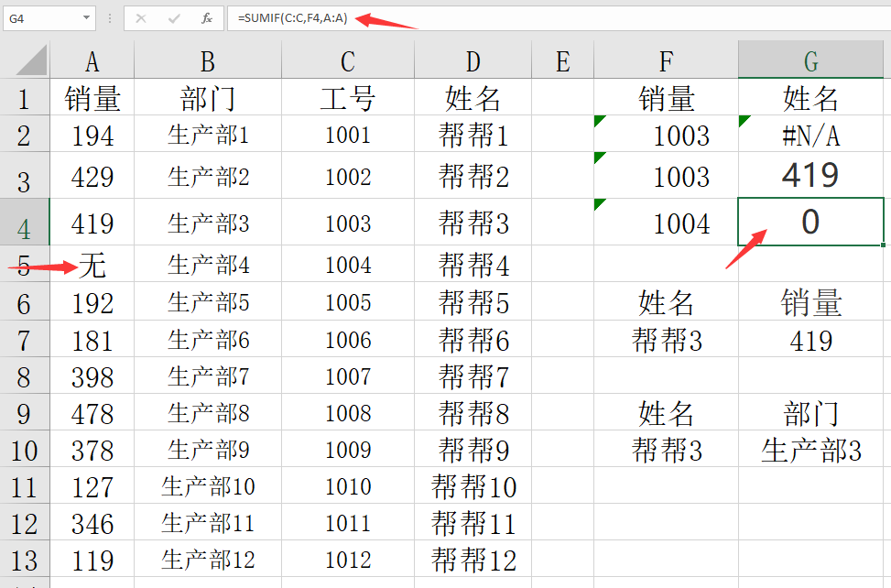This screenshot has width=891, height=588.
Task: Click the Insert Function fx icon
Action: point(207,18)
